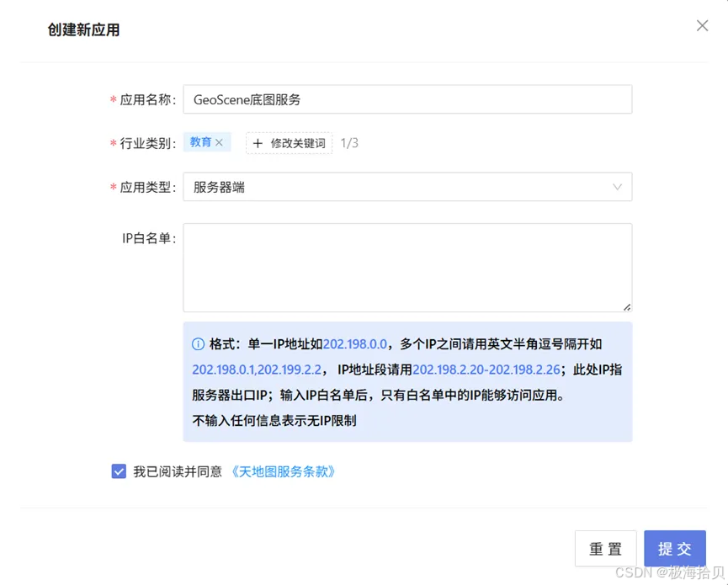Click the info icon before 格式

pyautogui.click(x=199, y=344)
